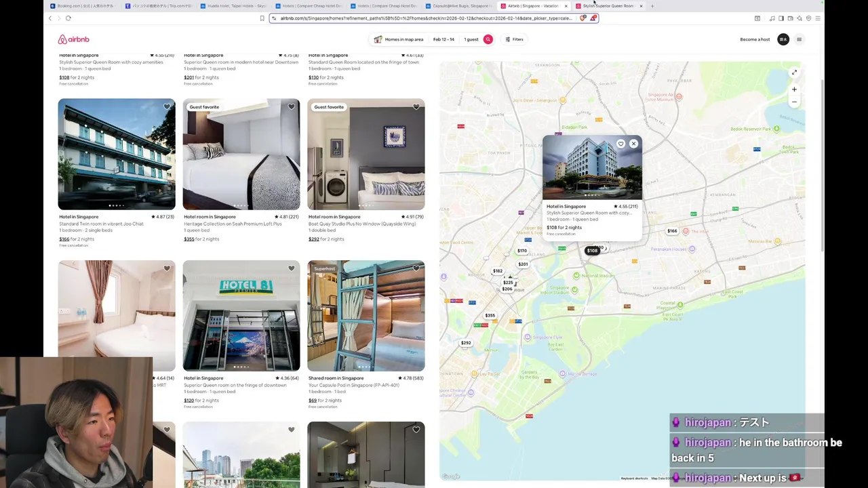
Task: Bookmark this page from address bar
Action: click(262, 18)
